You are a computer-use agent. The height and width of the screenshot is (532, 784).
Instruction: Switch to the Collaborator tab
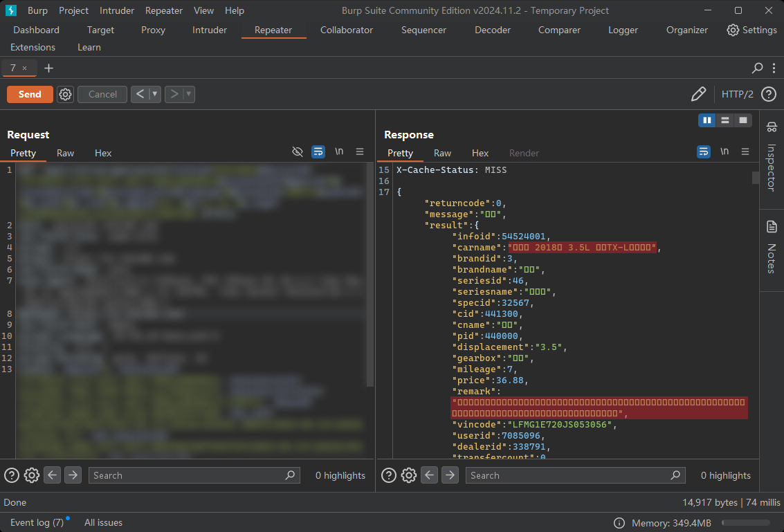click(347, 30)
